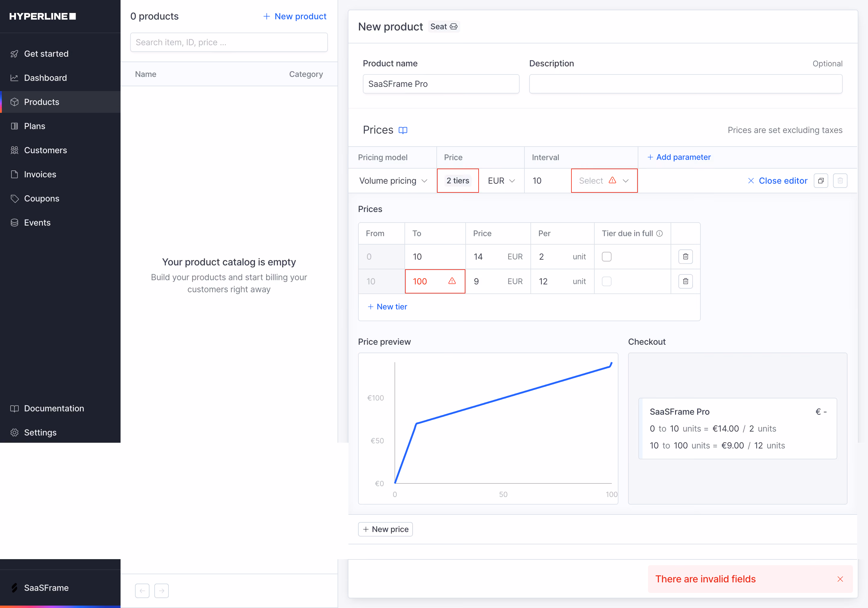Click Close editor
Image resolution: width=868 pixels, height=608 pixels.
778,181
